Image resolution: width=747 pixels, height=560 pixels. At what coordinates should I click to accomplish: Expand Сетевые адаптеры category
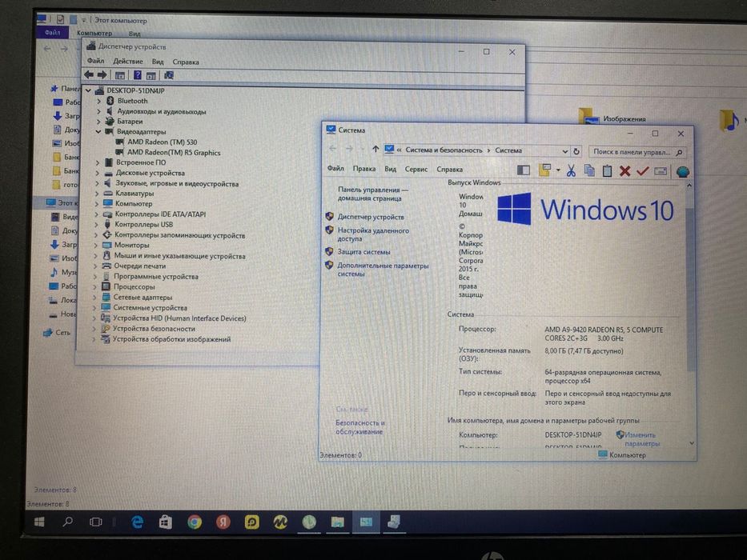pos(94,298)
